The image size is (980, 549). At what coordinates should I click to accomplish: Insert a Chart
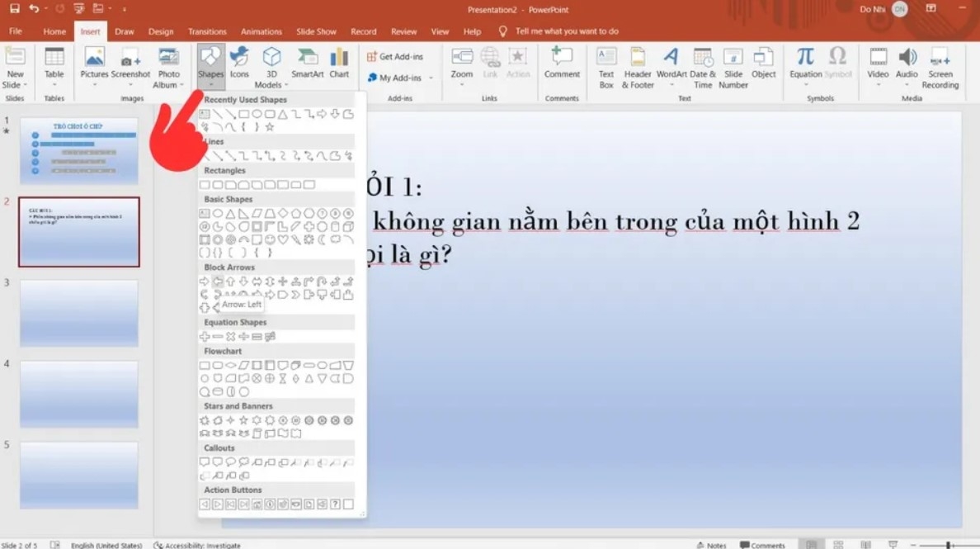(339, 63)
